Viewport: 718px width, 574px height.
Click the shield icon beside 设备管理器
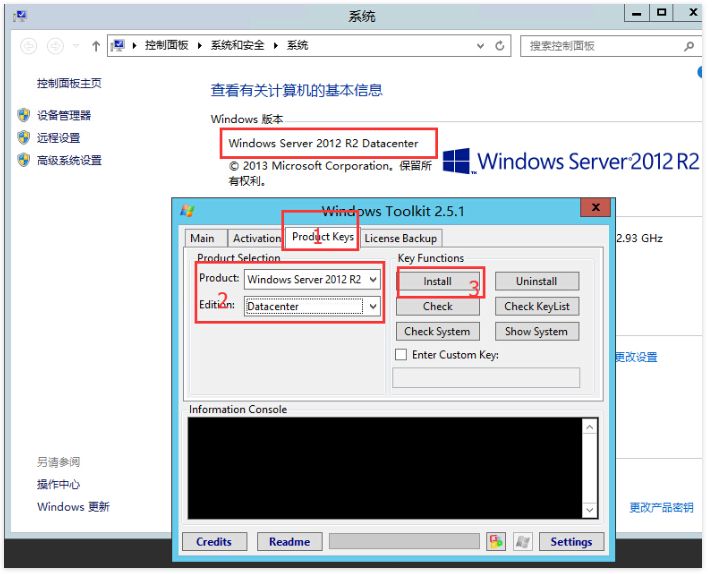coord(24,115)
